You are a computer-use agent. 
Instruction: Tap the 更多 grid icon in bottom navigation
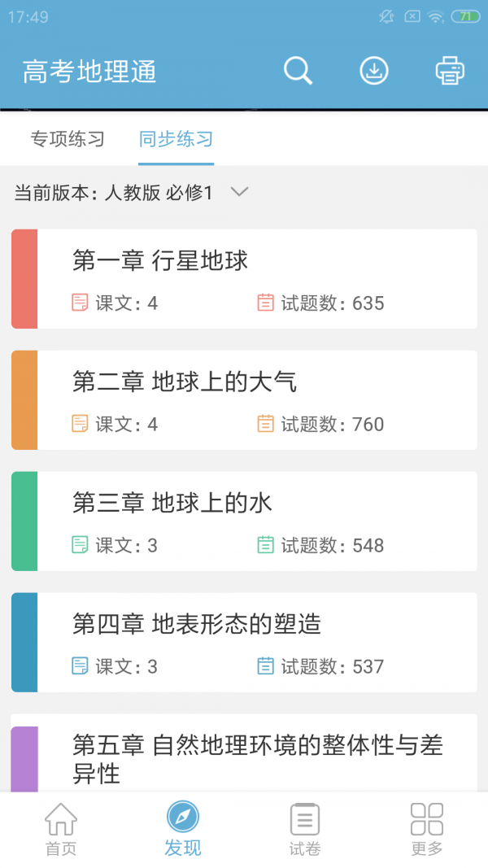[x=426, y=822]
